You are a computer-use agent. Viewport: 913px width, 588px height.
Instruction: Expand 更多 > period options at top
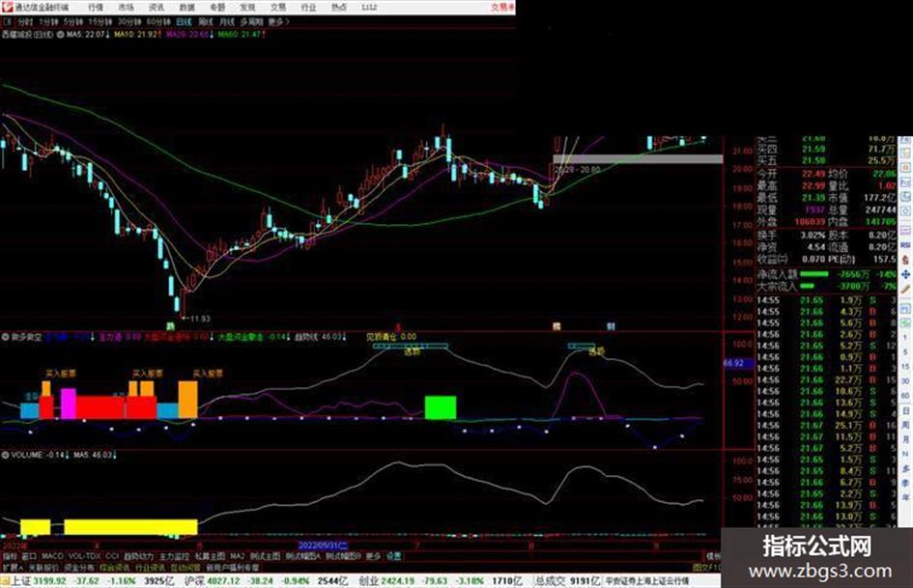click(x=279, y=21)
